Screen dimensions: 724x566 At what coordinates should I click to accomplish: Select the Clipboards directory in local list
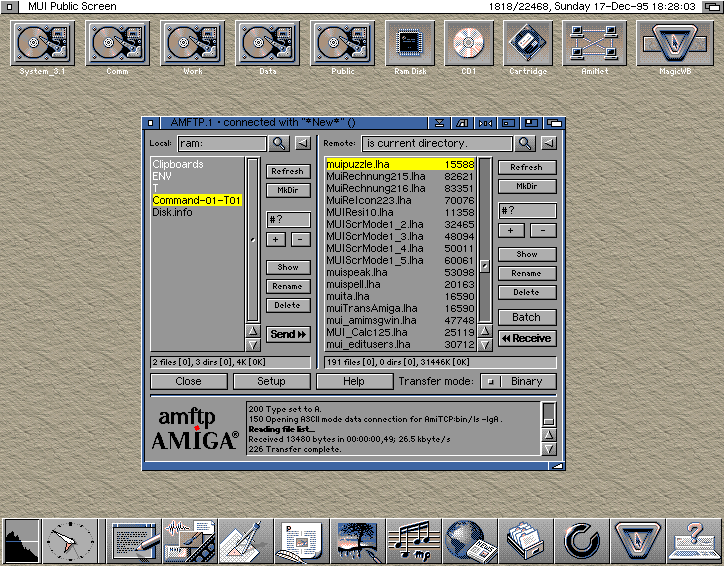click(178, 164)
